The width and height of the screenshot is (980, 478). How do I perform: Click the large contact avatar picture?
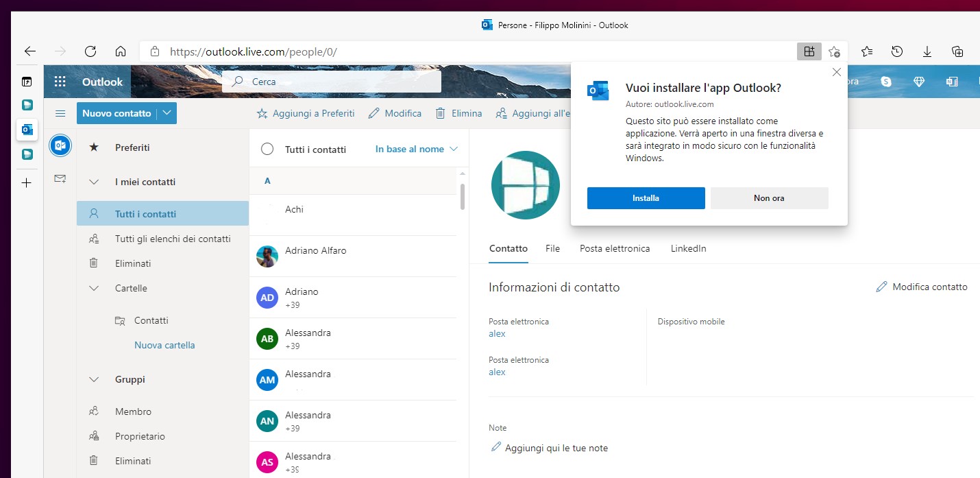526,185
